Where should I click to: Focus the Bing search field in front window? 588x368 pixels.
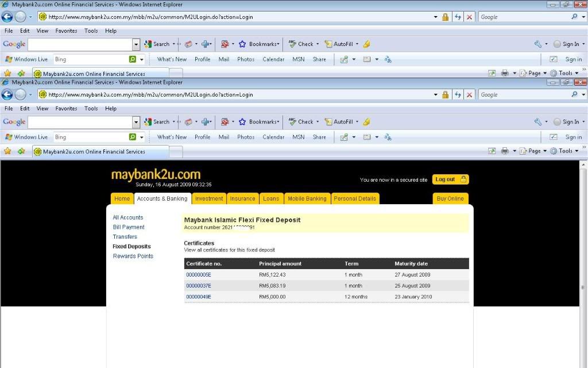coord(91,137)
